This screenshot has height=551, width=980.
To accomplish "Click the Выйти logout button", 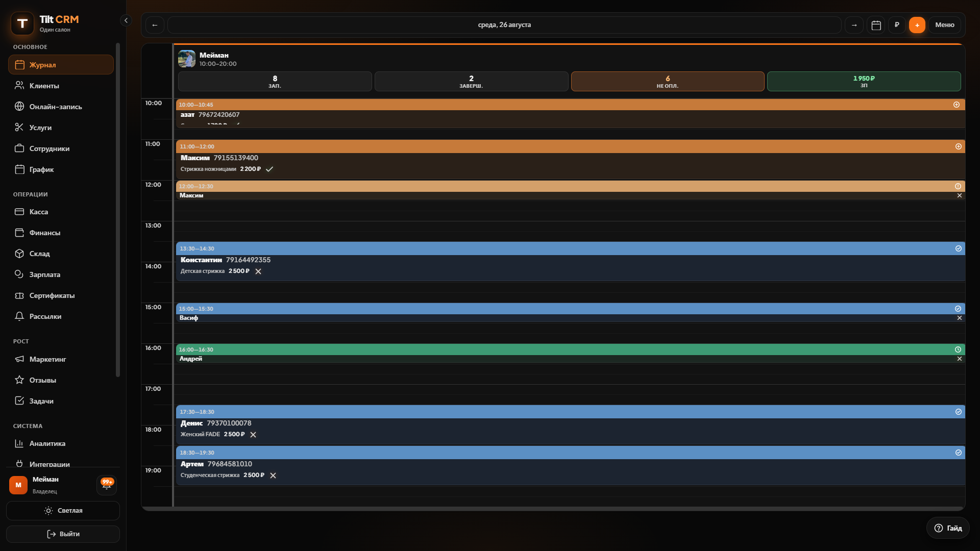I will 63,534.
